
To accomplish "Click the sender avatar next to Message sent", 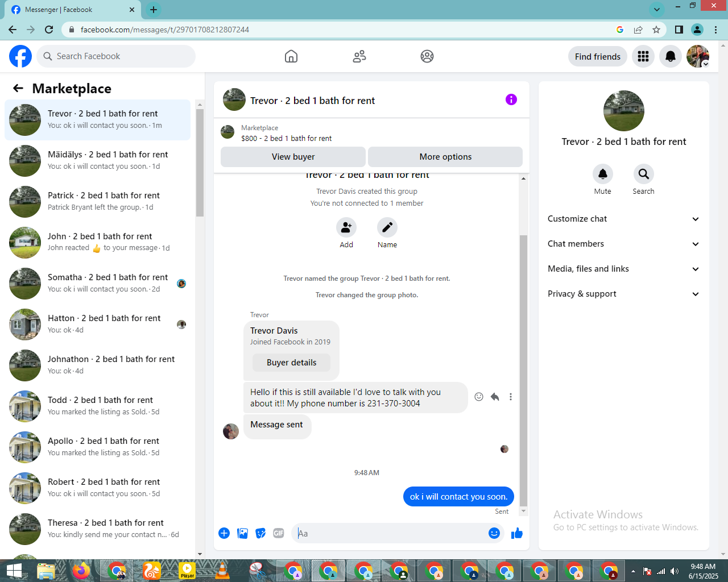I will pyautogui.click(x=231, y=431).
